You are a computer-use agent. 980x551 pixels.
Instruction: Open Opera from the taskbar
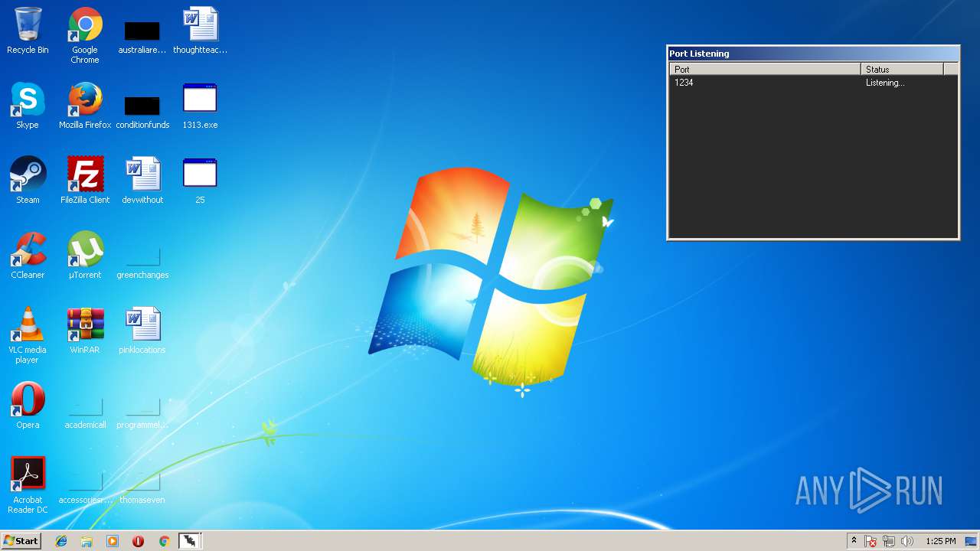tap(138, 541)
